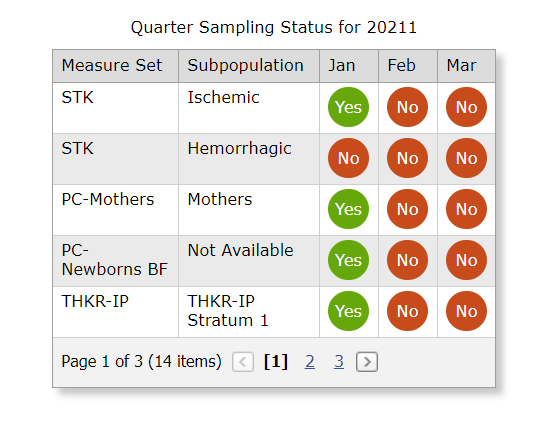Click the Yes badge for PC-Mothers January
Viewport: 552px width, 428px height.
click(x=348, y=209)
